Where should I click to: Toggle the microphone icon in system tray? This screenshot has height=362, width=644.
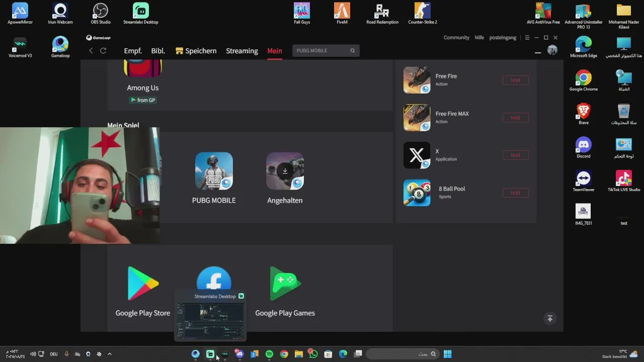[66, 354]
